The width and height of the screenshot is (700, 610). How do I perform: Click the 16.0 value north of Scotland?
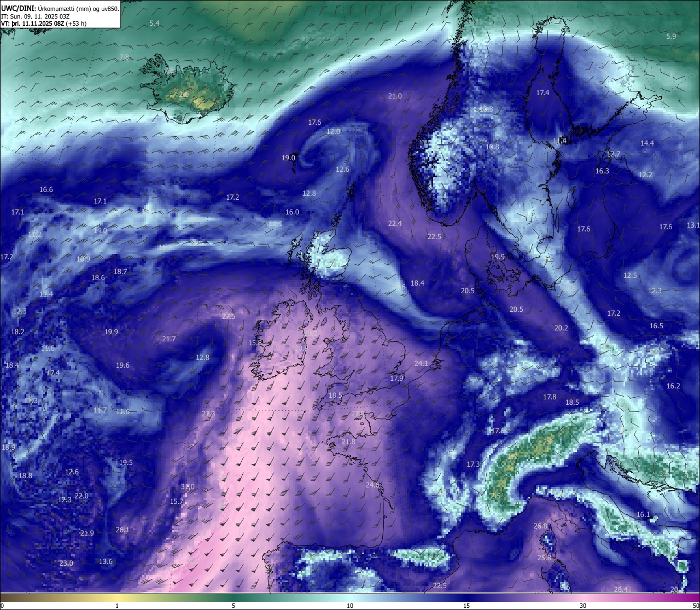[292, 212]
